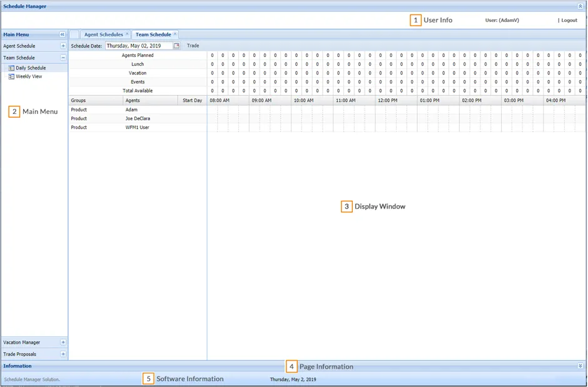
Task: Click the 04:00 PM time header
Action: [564, 101]
